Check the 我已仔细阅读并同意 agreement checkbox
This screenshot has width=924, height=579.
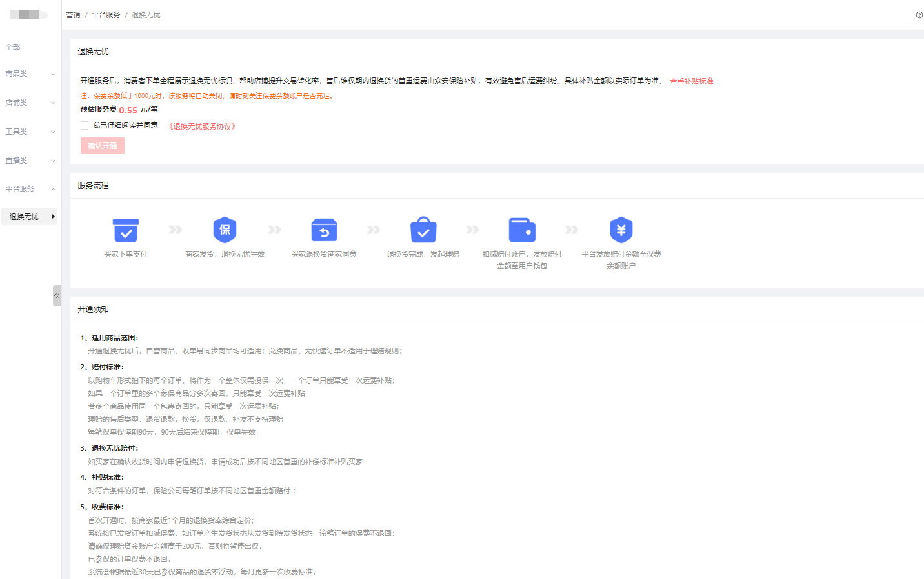click(x=85, y=126)
